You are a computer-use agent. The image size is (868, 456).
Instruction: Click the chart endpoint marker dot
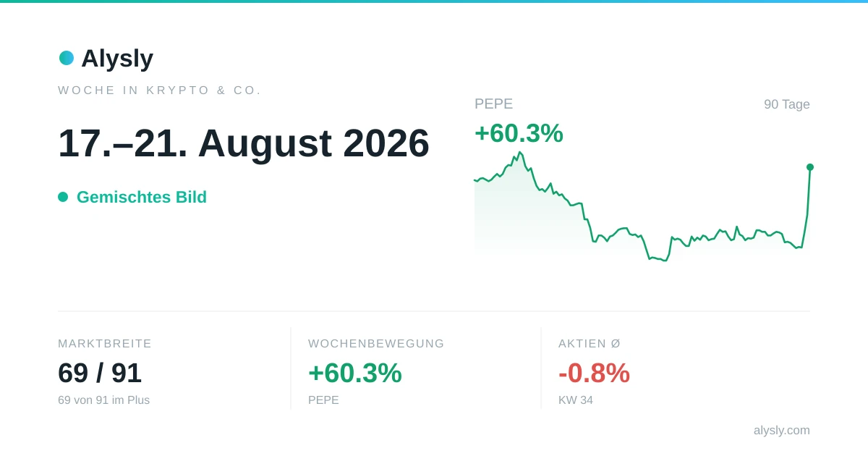pyautogui.click(x=810, y=167)
